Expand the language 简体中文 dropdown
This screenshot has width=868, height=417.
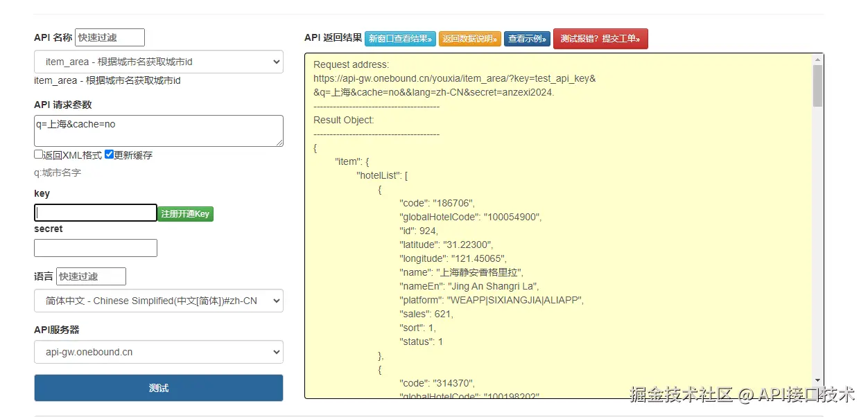[x=159, y=301]
